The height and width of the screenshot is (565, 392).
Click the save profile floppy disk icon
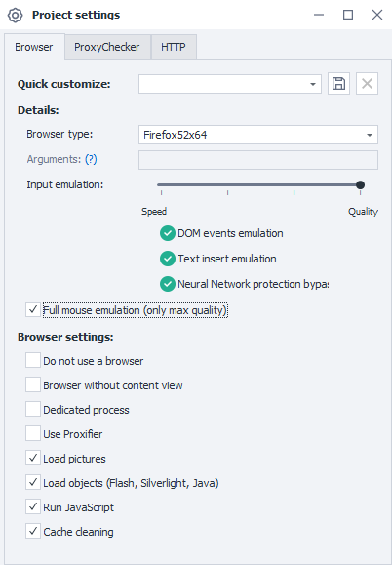tap(338, 84)
